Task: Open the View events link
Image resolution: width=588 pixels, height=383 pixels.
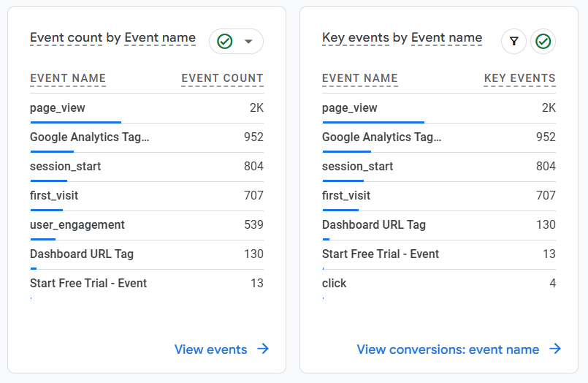Action: (x=211, y=349)
